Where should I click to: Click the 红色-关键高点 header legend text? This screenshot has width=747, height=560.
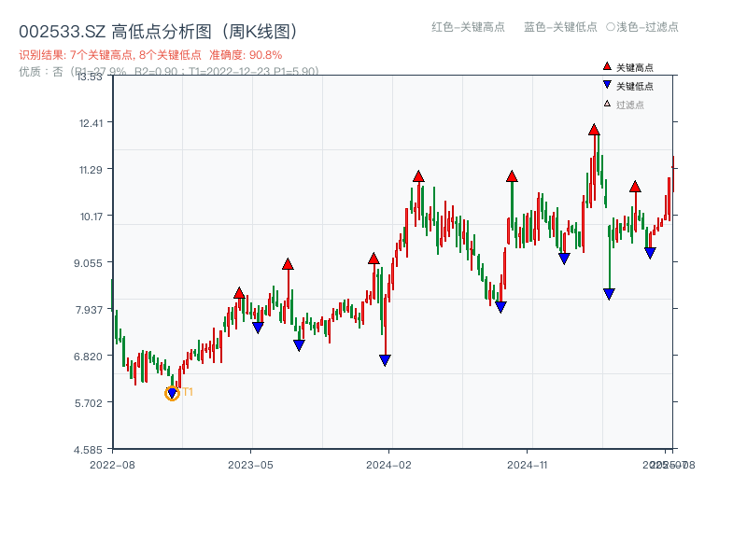click(x=468, y=27)
